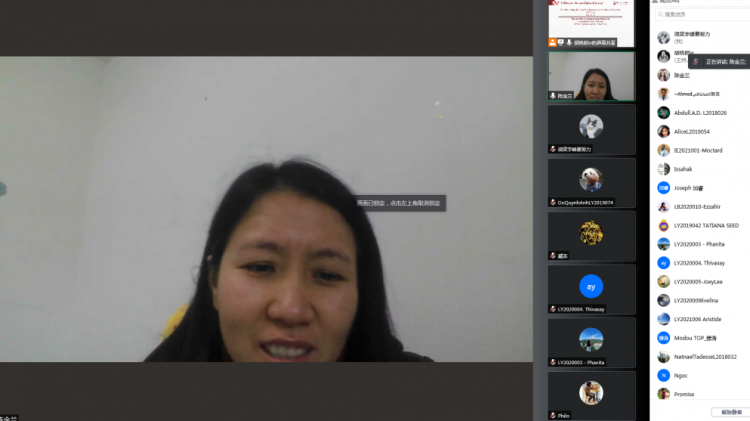Screen dimensions: 750x421
Task: Click the unmute button at members panel bottom
Action: 731,412
